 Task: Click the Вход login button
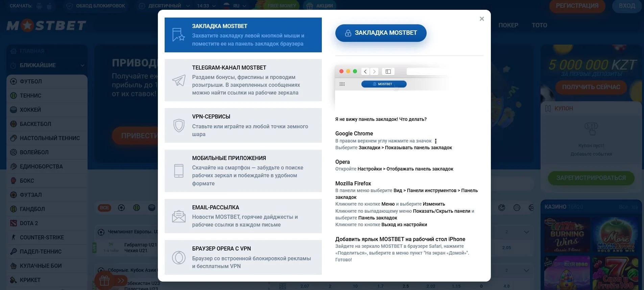click(x=627, y=6)
